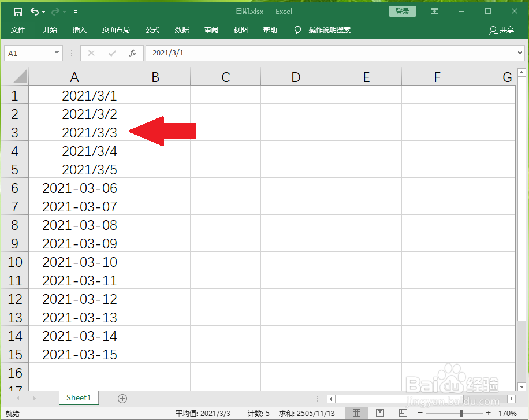
Task: Select cell containing 2021-03-09
Action: pyautogui.click(x=74, y=243)
